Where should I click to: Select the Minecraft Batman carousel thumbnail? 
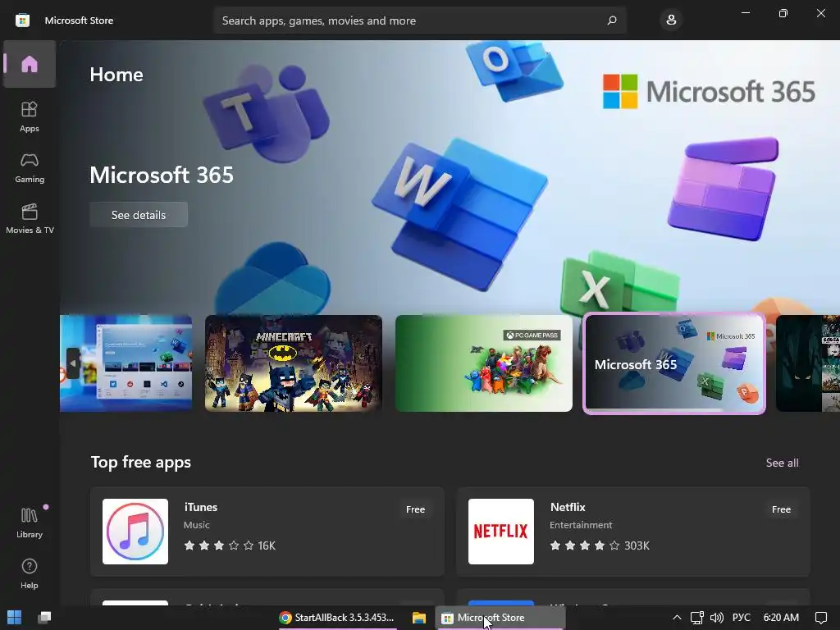[294, 363]
